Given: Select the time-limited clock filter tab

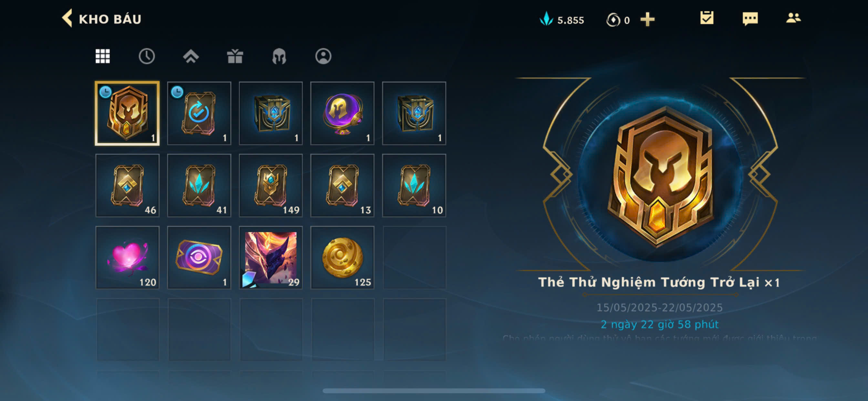Looking at the screenshot, I should tap(147, 56).
